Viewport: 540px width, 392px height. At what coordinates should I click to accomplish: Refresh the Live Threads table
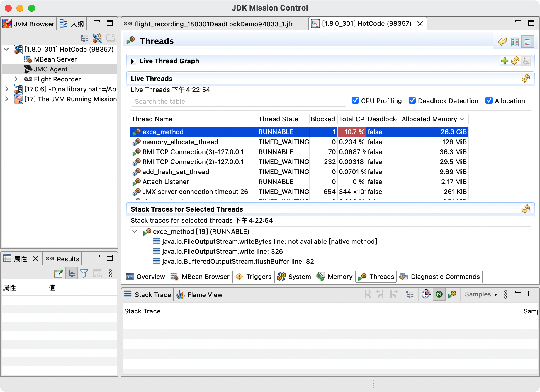pyautogui.click(x=526, y=79)
